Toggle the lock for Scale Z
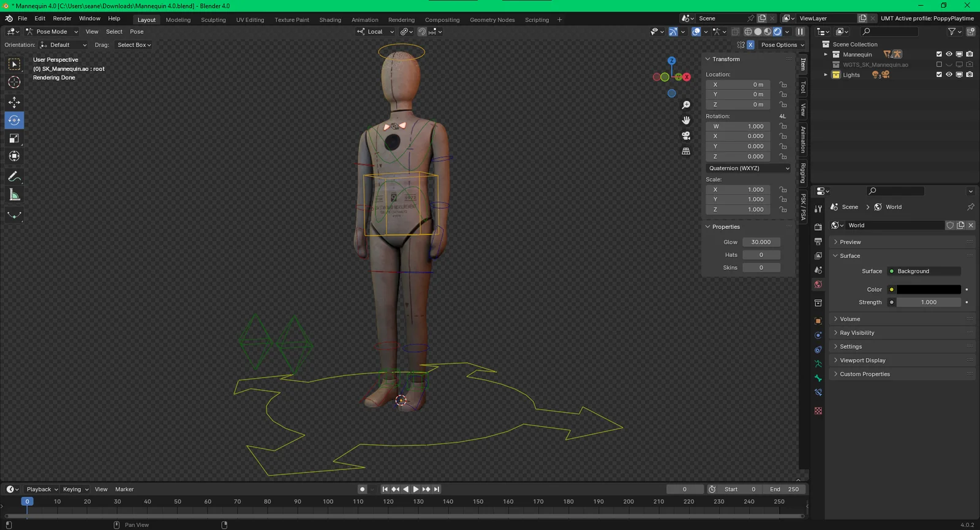980x530 pixels. coord(783,209)
